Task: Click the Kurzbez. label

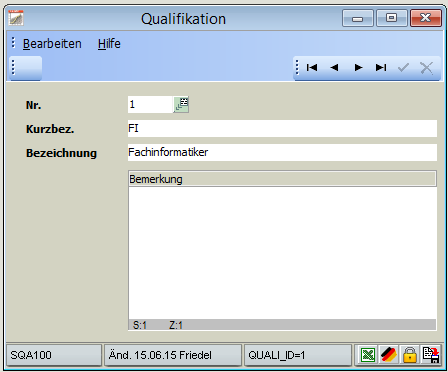Action: pyautogui.click(x=50, y=129)
